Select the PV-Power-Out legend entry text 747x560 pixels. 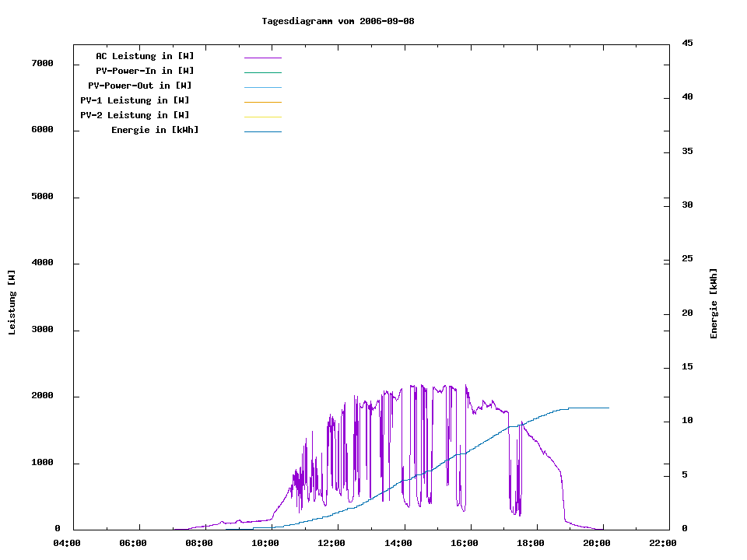pos(140,86)
